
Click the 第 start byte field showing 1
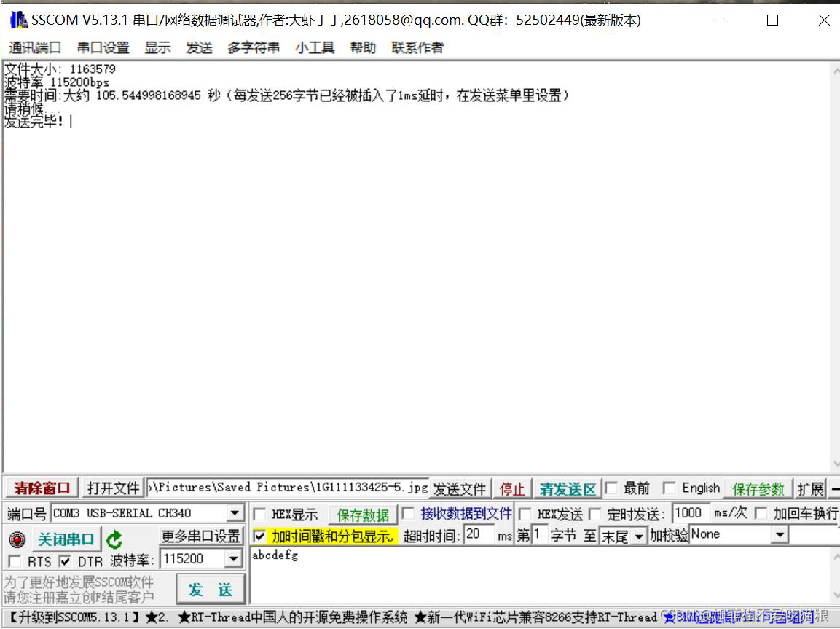tap(538, 534)
